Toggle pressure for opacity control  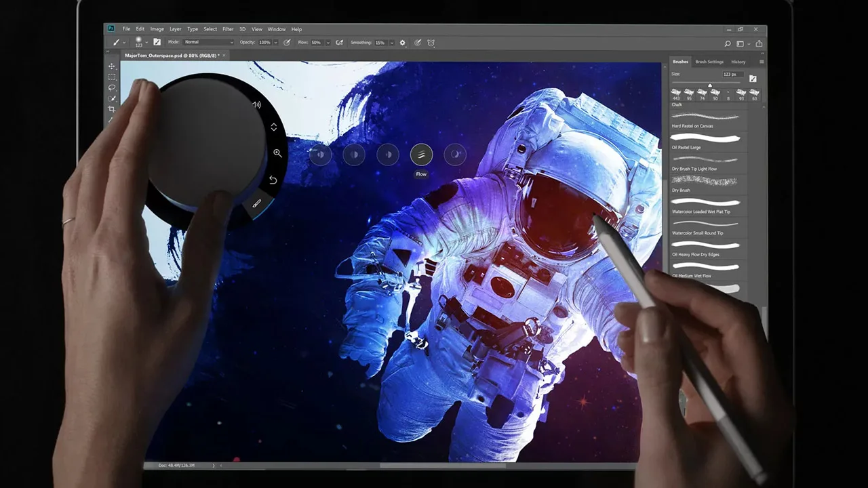pos(287,43)
